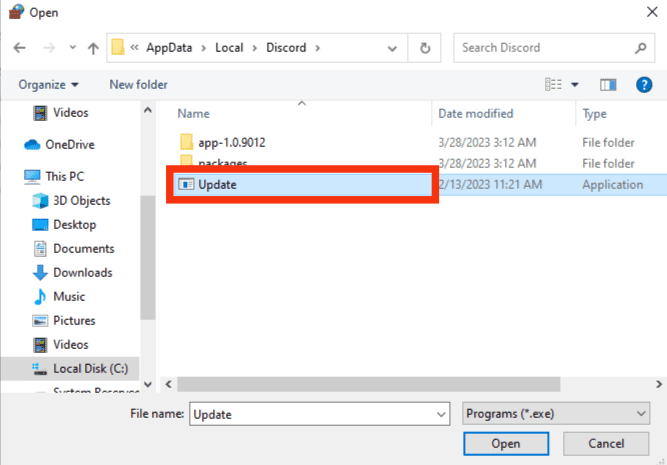Sort by Name column header

point(193,114)
